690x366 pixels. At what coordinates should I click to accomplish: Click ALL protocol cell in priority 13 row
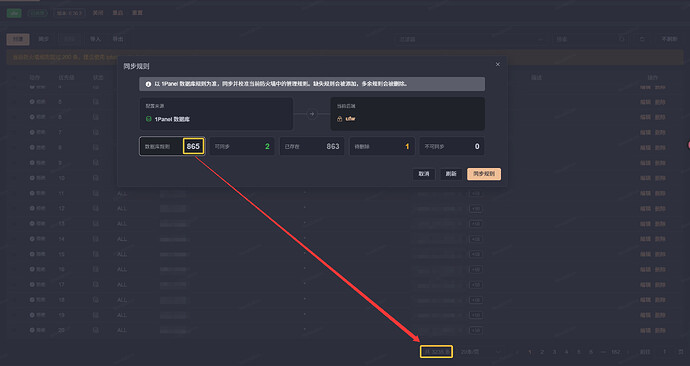(122, 223)
